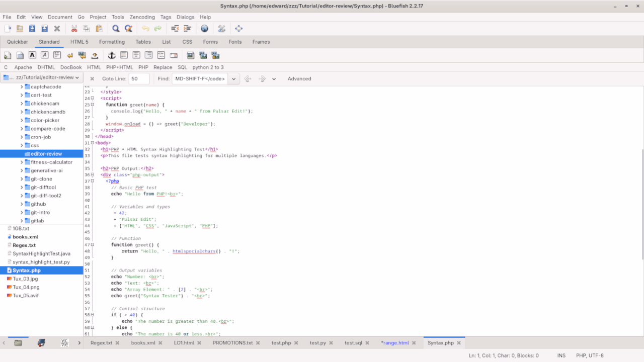Expand the captchacode folder
This screenshot has height=362, width=644.
coord(22,87)
